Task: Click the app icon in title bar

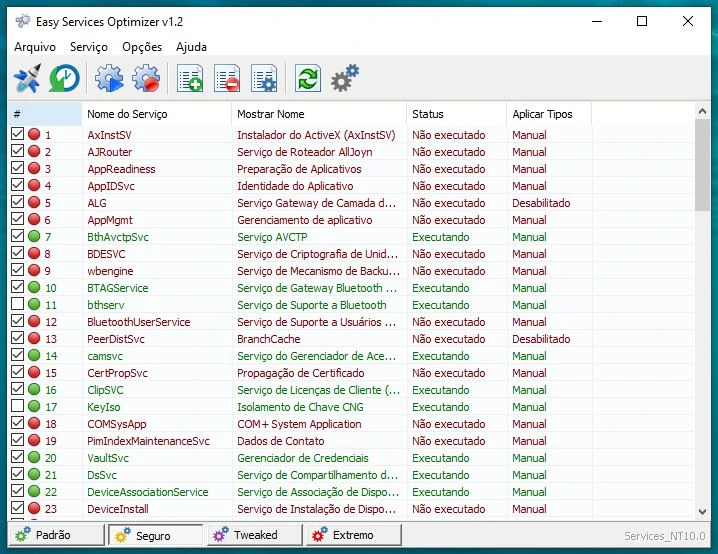Action: coord(22,21)
